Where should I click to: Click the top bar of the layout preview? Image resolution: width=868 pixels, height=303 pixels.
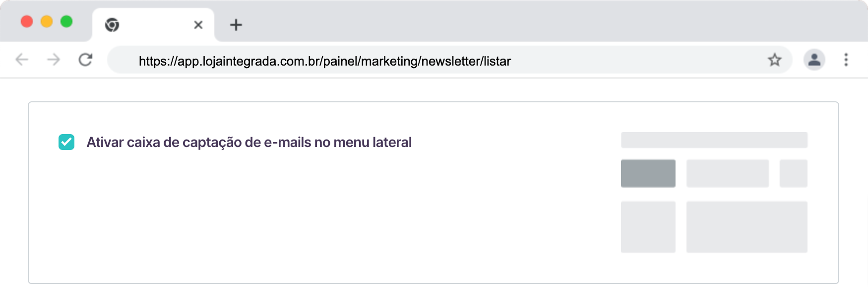tap(714, 140)
